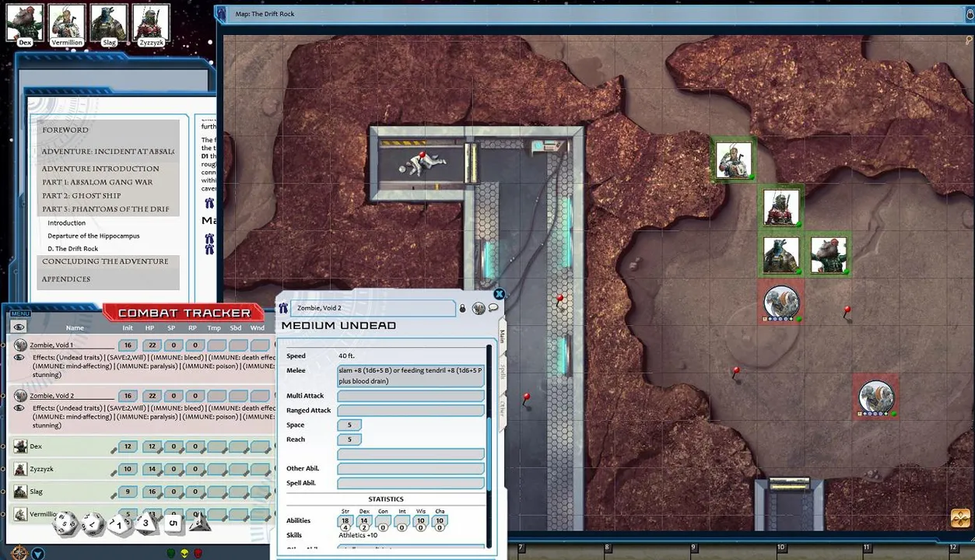Select the zombie token below the party

781,302
